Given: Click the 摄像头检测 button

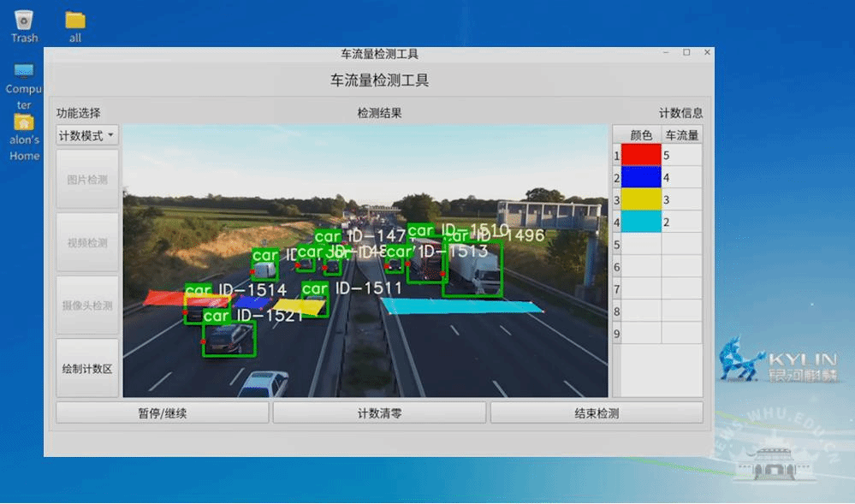Looking at the screenshot, I should 87,305.
